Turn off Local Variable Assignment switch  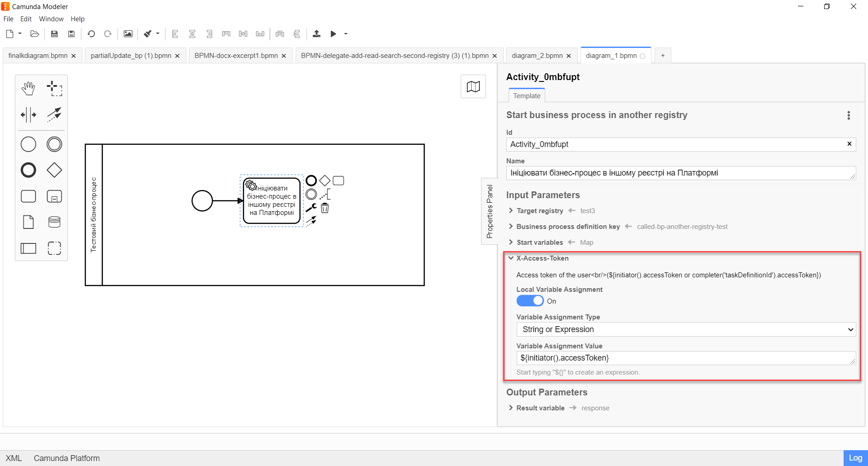point(530,301)
